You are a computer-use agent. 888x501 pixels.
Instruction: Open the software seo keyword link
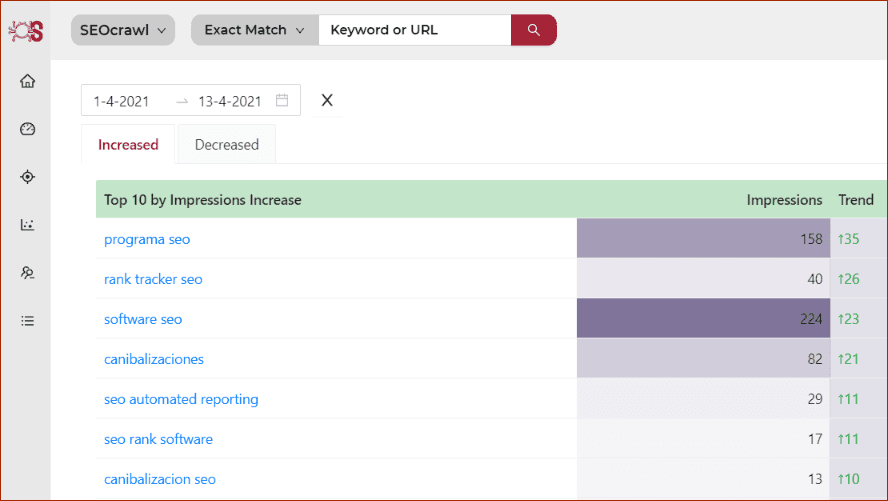click(x=143, y=319)
